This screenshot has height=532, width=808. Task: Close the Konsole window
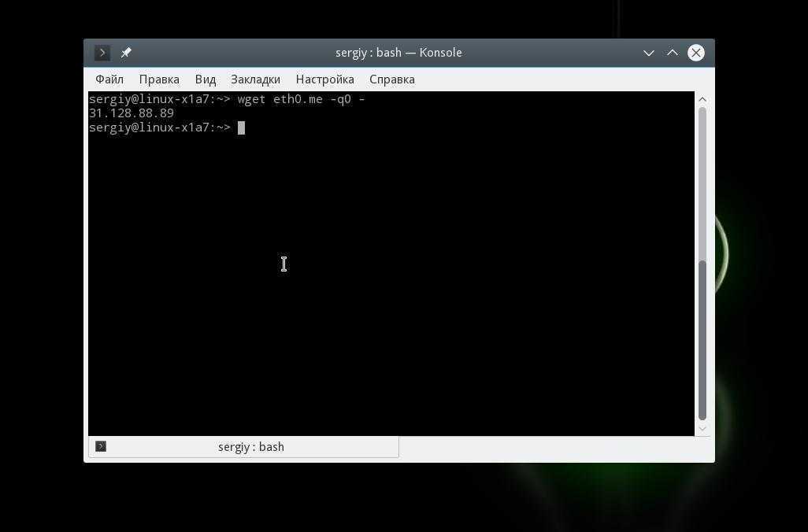(696, 53)
